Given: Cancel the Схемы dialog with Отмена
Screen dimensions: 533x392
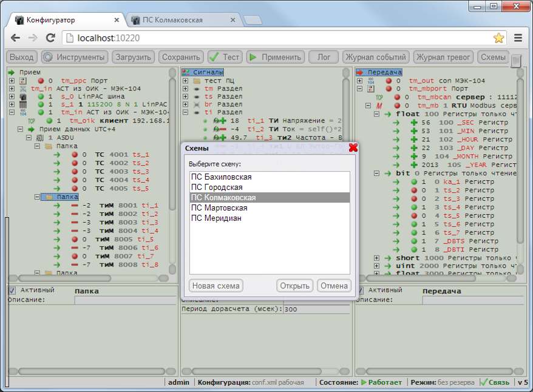Looking at the screenshot, I should 334,285.
